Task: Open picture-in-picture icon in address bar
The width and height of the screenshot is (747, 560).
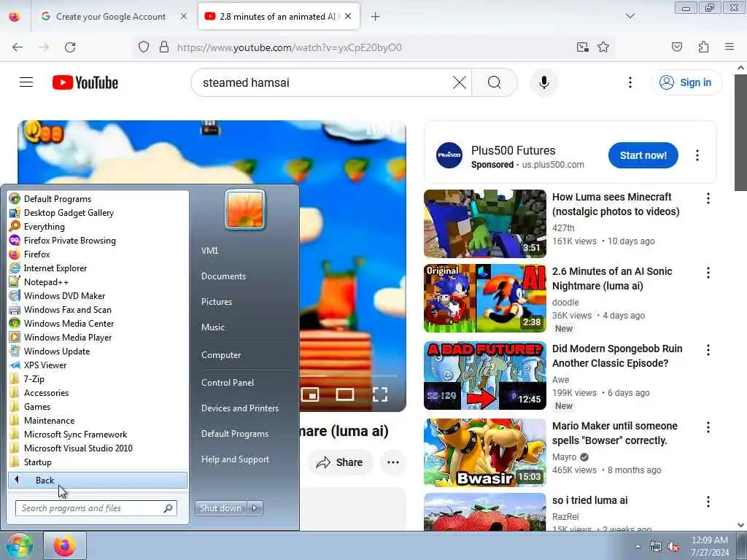Action: pyautogui.click(x=582, y=47)
